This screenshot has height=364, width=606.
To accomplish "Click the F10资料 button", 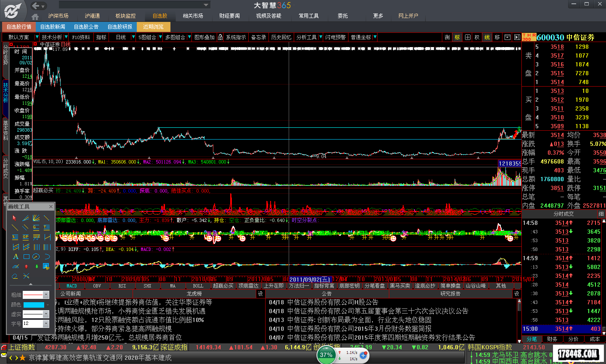I will [x=81, y=37].
